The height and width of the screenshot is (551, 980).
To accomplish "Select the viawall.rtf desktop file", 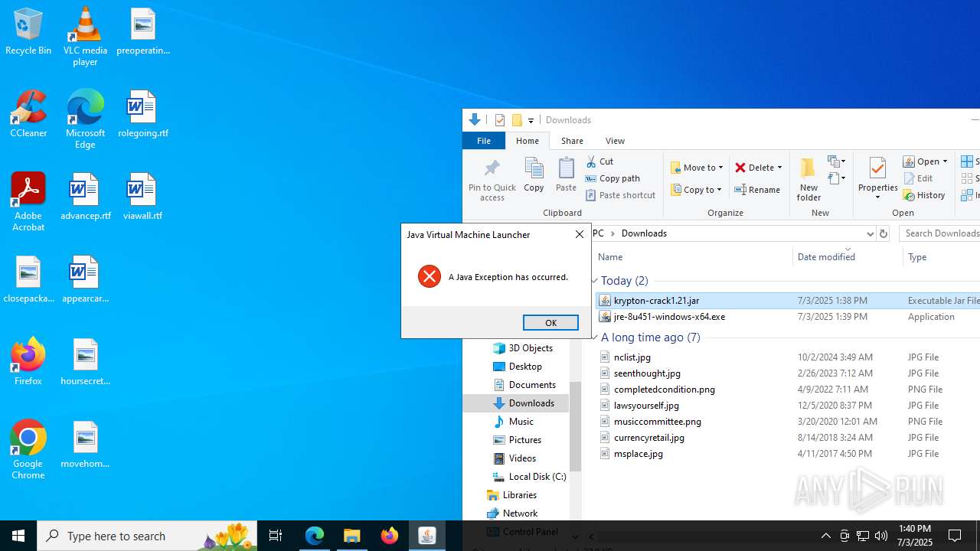I will (x=142, y=197).
